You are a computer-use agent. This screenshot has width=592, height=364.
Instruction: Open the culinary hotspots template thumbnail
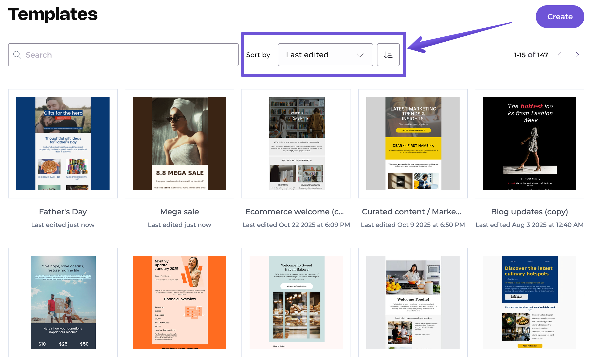point(529,302)
